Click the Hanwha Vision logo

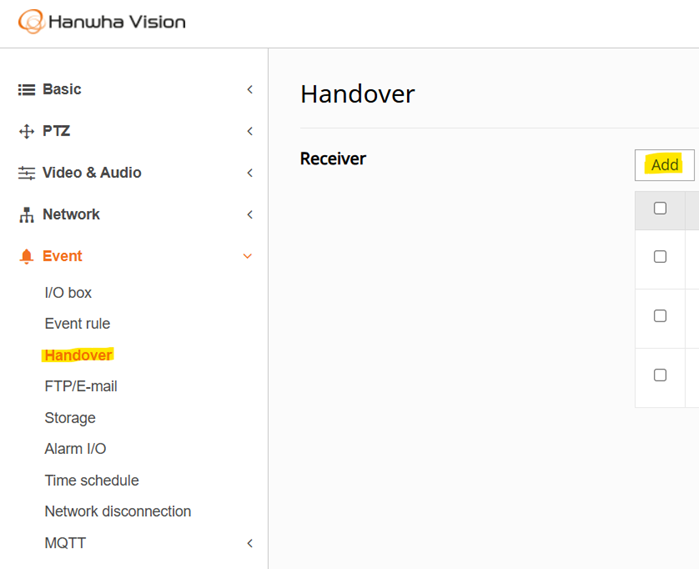pyautogui.click(x=102, y=21)
